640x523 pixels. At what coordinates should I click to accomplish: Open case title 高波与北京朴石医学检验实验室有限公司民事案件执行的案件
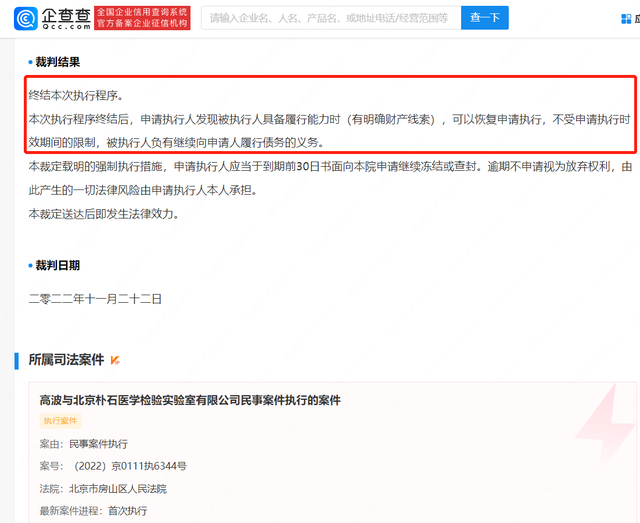click(190, 400)
